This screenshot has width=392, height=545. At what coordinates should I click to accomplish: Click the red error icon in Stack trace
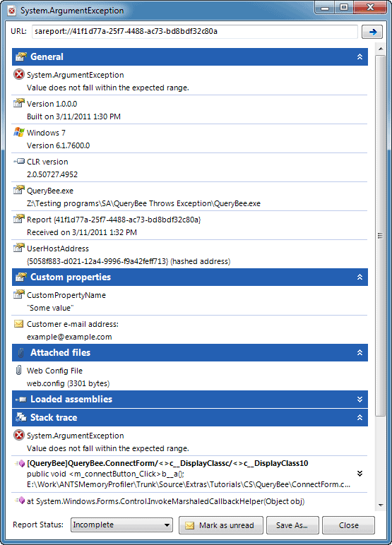pos(19,435)
